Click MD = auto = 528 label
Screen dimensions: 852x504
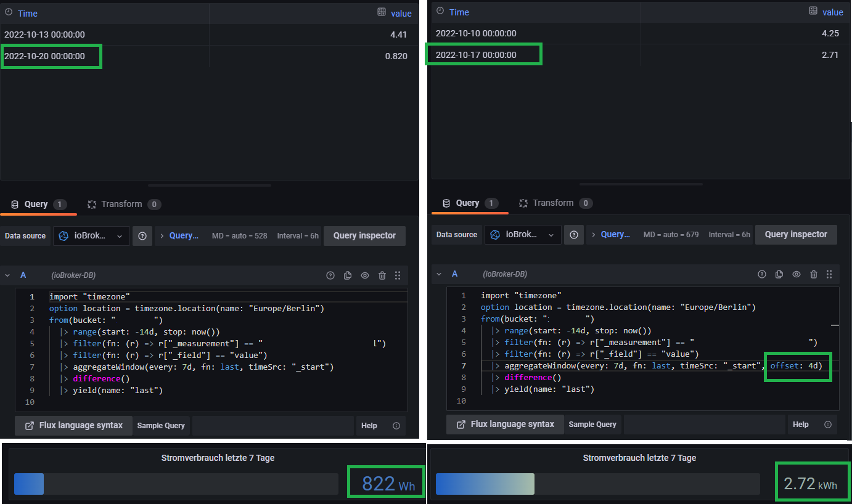[239, 236]
